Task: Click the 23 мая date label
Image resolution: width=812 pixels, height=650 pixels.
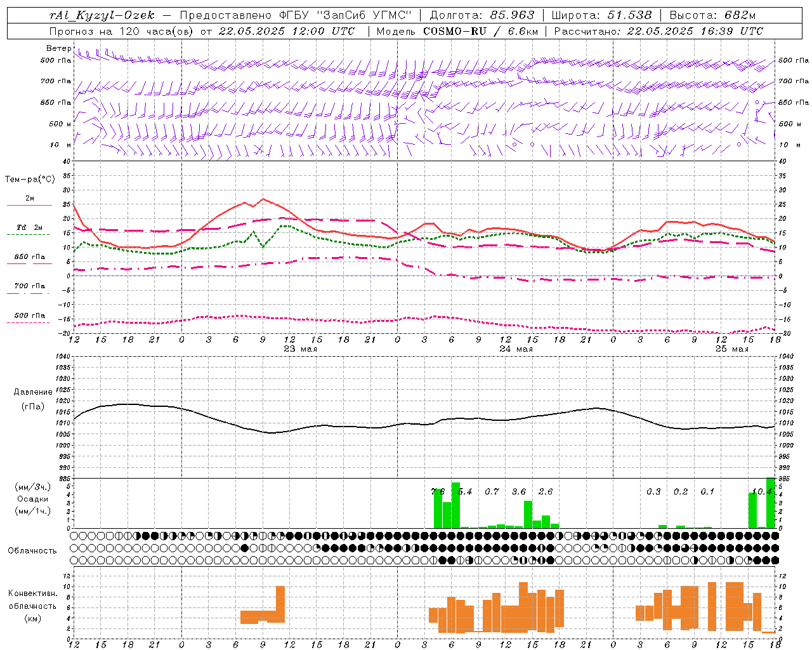Action: 300,349
